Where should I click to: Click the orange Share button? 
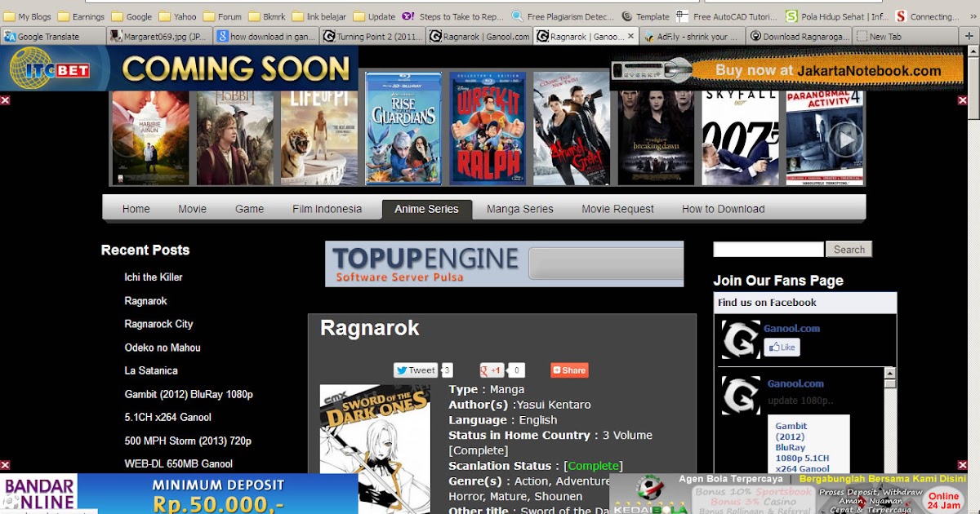(569, 370)
